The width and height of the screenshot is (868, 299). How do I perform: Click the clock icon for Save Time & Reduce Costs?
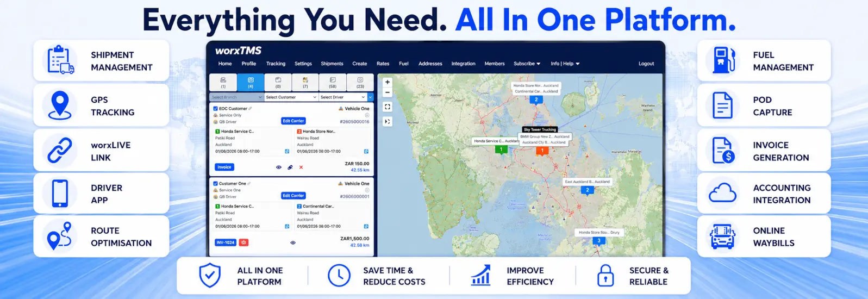[339, 276]
